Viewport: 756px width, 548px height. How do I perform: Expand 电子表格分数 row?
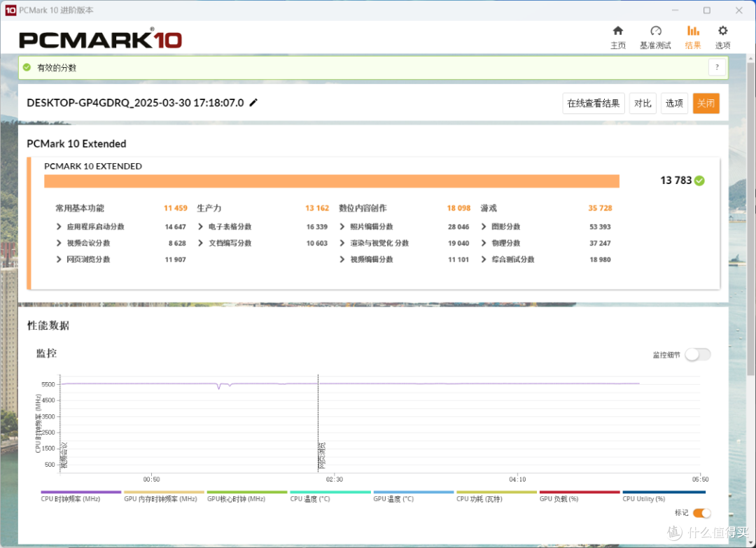[201, 227]
